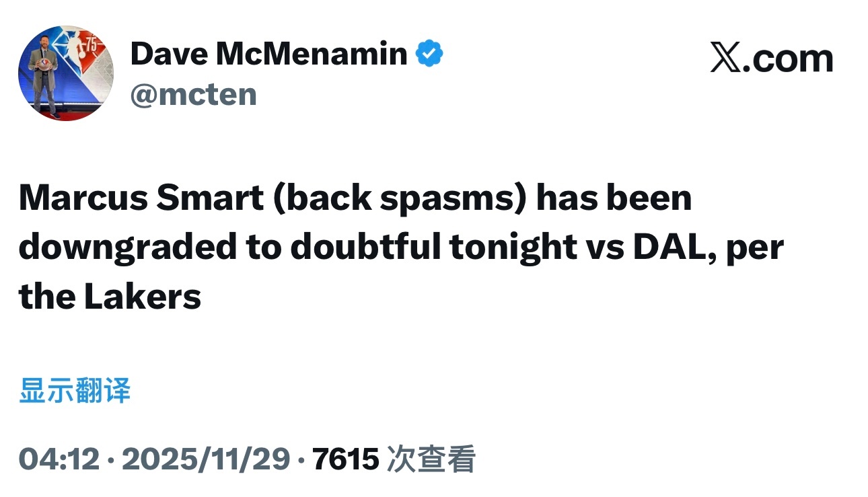Click the @mcten handle
The image size is (868, 497).
[192, 94]
